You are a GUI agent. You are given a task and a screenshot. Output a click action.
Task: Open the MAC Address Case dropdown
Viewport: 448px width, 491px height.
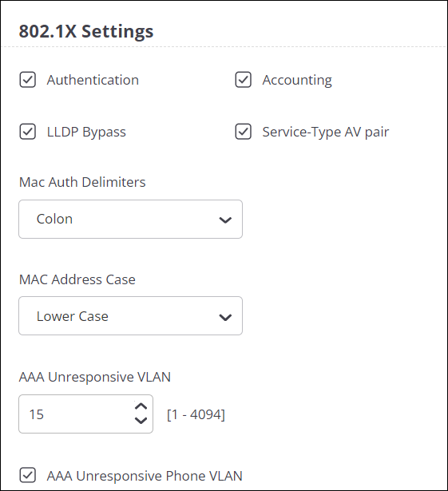(x=130, y=316)
